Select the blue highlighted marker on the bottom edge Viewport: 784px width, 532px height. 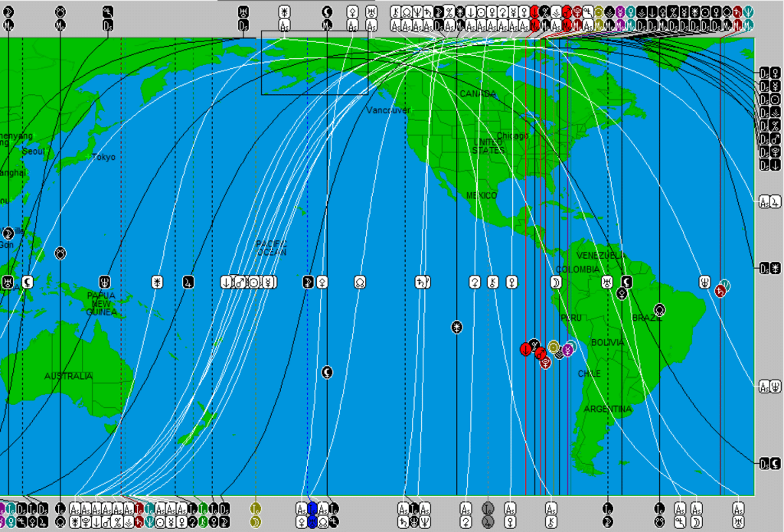[x=312, y=514]
